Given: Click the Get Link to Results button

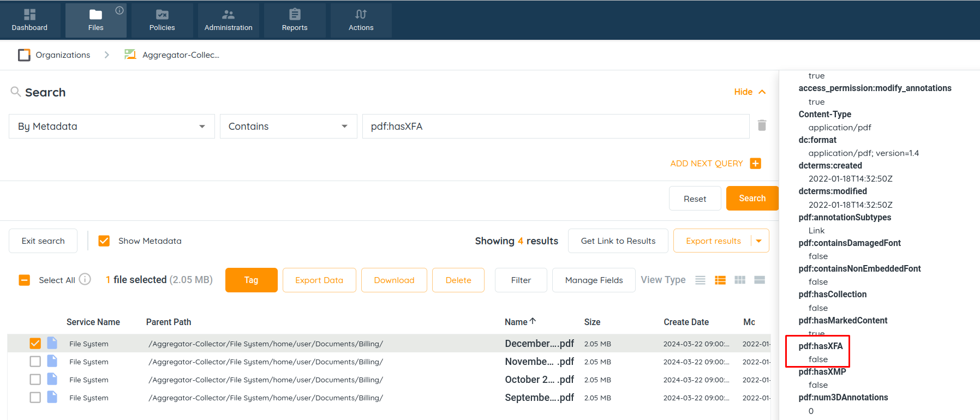Looking at the screenshot, I should pos(618,241).
